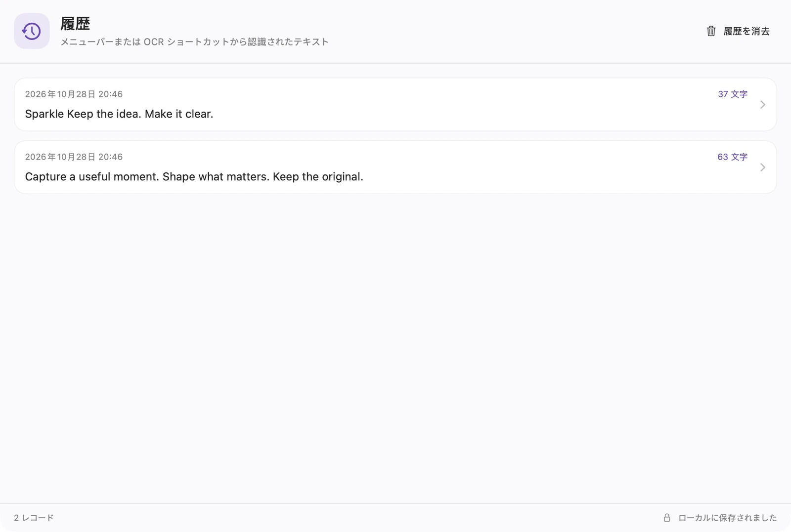791x532 pixels.
Task: Click the timestamp on the Capture record
Action: tap(74, 157)
